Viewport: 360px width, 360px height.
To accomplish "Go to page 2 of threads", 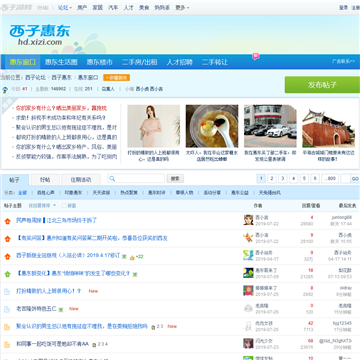I will pos(272,179).
